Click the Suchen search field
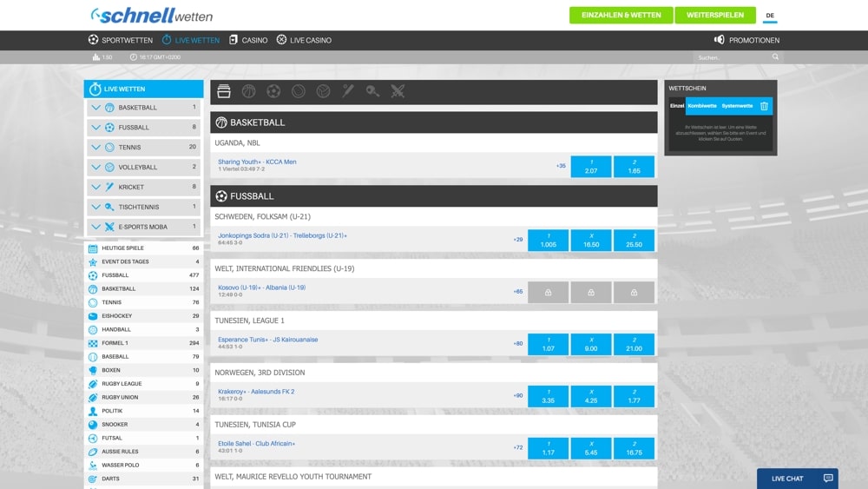 pos(732,57)
